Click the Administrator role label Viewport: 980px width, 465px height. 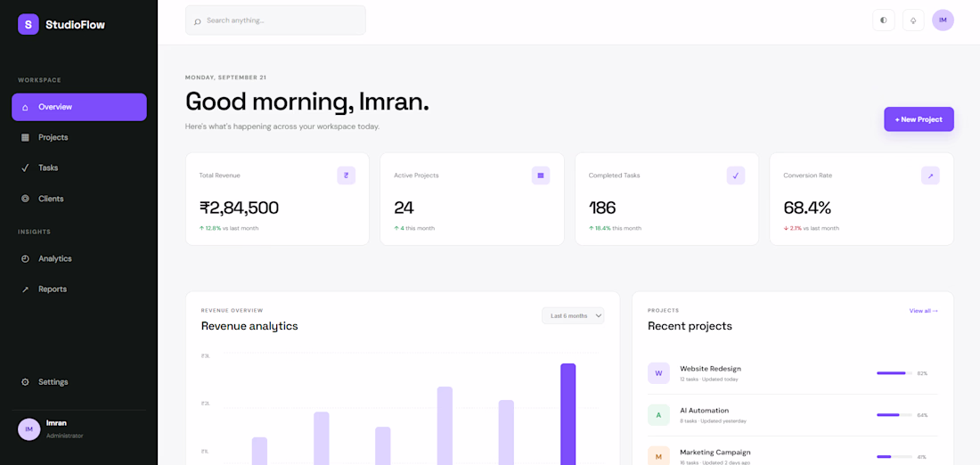pyautogui.click(x=64, y=436)
